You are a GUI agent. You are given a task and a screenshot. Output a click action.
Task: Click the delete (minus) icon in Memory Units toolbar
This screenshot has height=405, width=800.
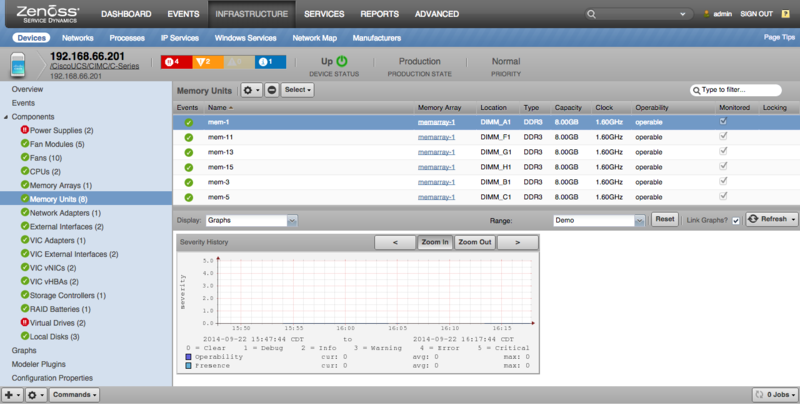(x=272, y=90)
